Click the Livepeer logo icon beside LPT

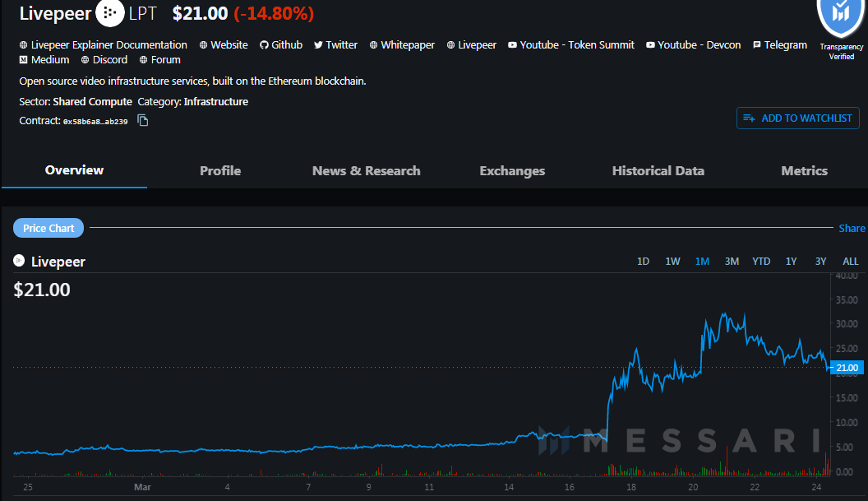click(x=109, y=12)
